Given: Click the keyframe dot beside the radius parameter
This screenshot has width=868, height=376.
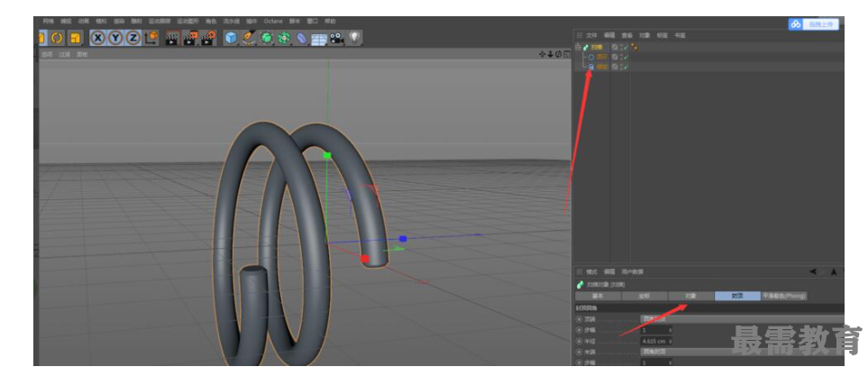Looking at the screenshot, I should [580, 341].
